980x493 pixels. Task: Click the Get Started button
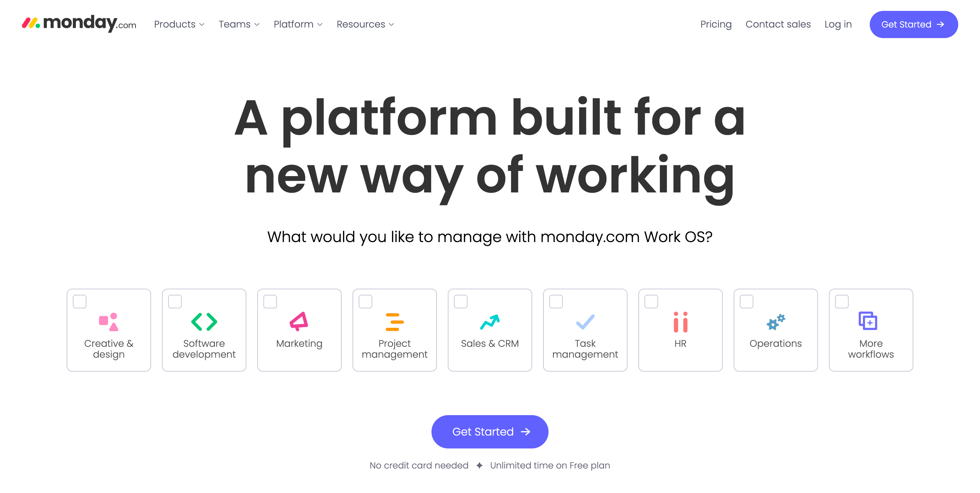[x=490, y=431]
